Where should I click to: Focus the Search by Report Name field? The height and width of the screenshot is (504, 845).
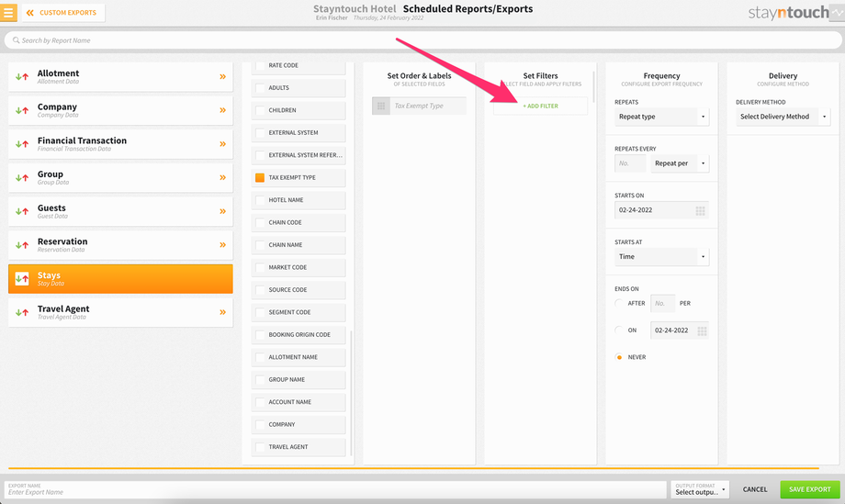tap(422, 40)
